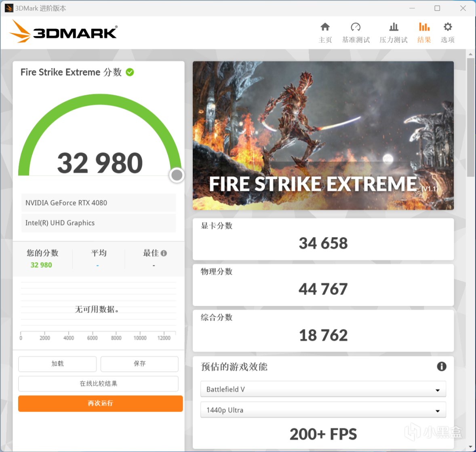Click the 显卡分数 value 34 658

(x=323, y=243)
